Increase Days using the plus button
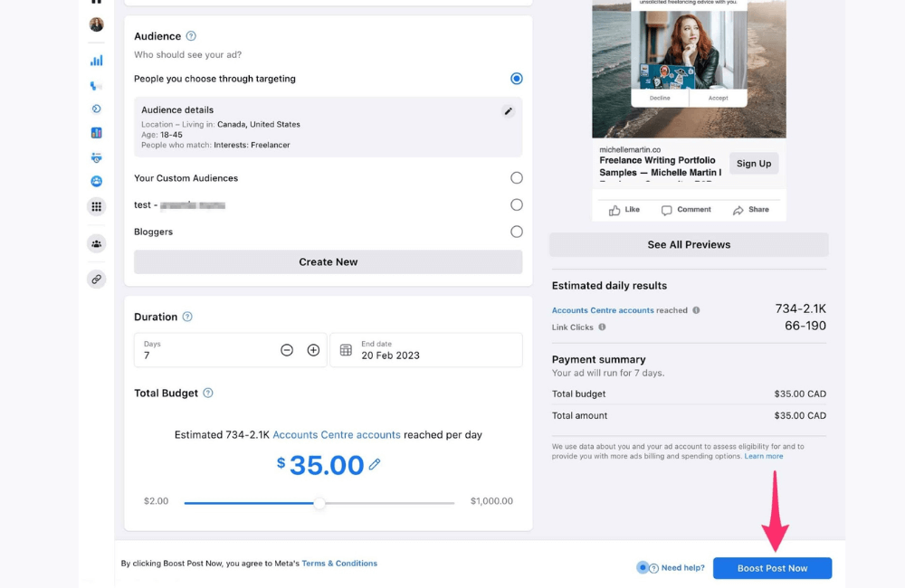 pyautogui.click(x=312, y=349)
